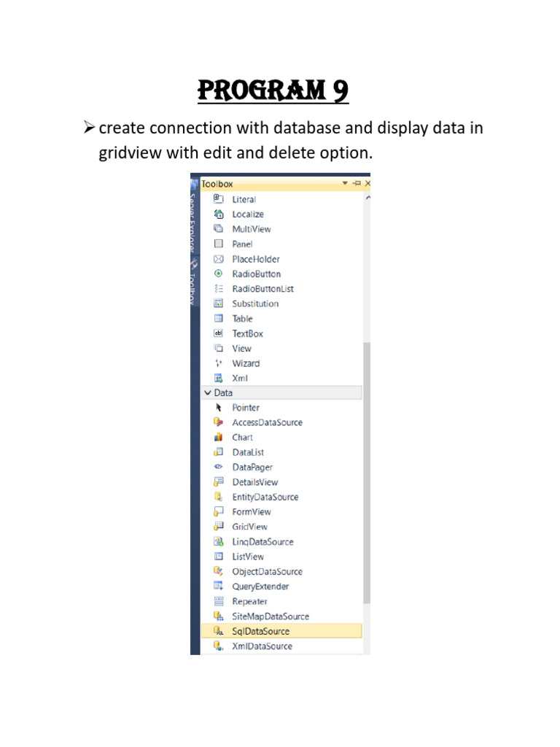Click the Localize globe icon
Viewport: 560px width, 747px height.
[x=218, y=214]
